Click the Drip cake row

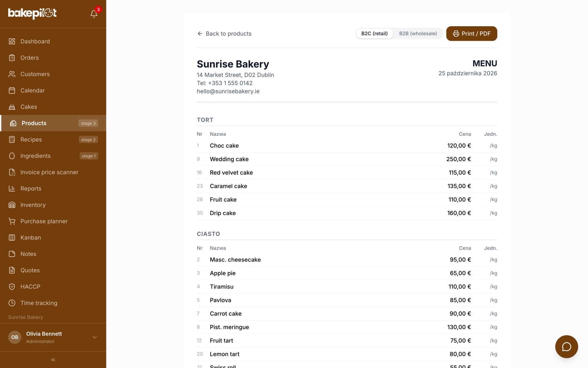pyautogui.click(x=347, y=213)
